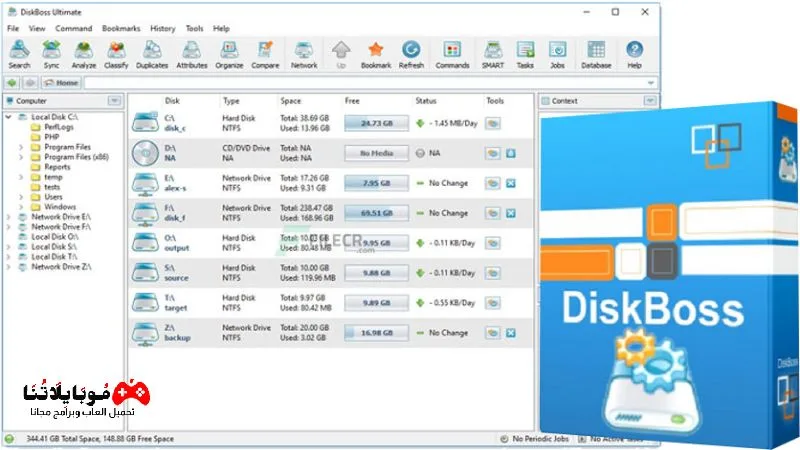Click the No Media button for D:\
Image resolution: width=800 pixels, height=450 pixels.
[x=377, y=153]
